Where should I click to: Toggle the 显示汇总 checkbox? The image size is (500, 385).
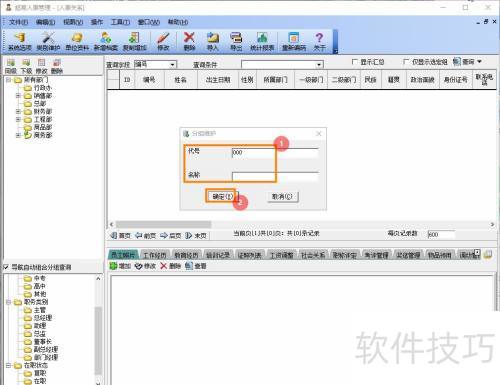(x=355, y=62)
